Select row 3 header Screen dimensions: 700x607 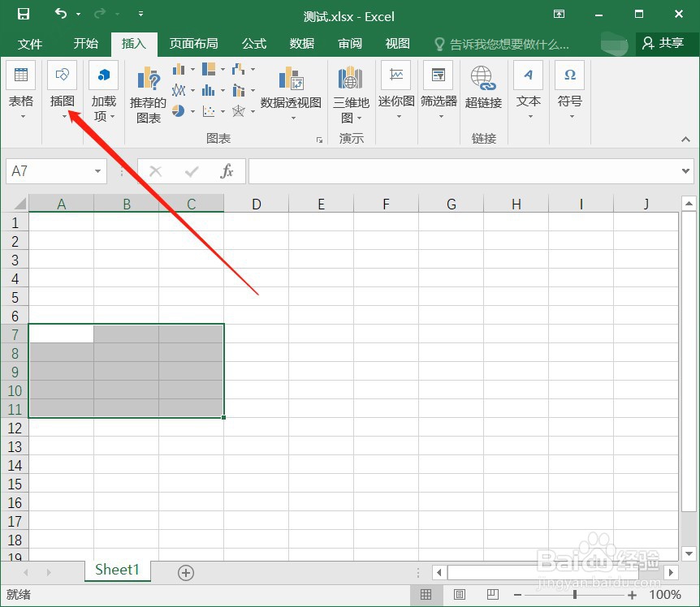tap(15, 260)
